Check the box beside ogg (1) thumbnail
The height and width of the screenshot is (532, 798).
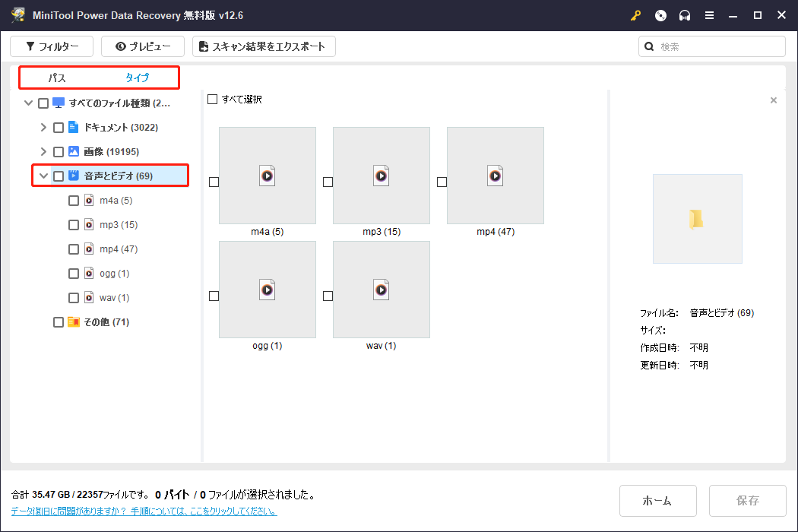pos(214,296)
